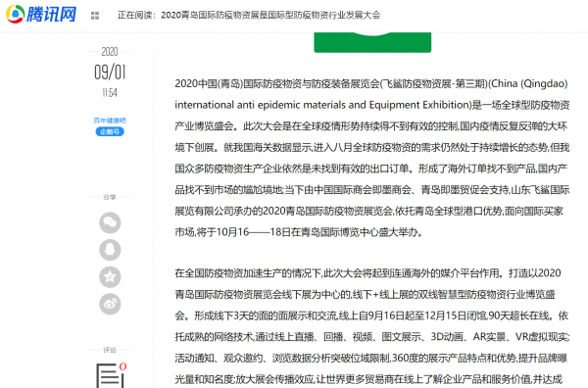Click the blue 企鹅号 badge
Screen dimensions: 588x388
click(110, 131)
